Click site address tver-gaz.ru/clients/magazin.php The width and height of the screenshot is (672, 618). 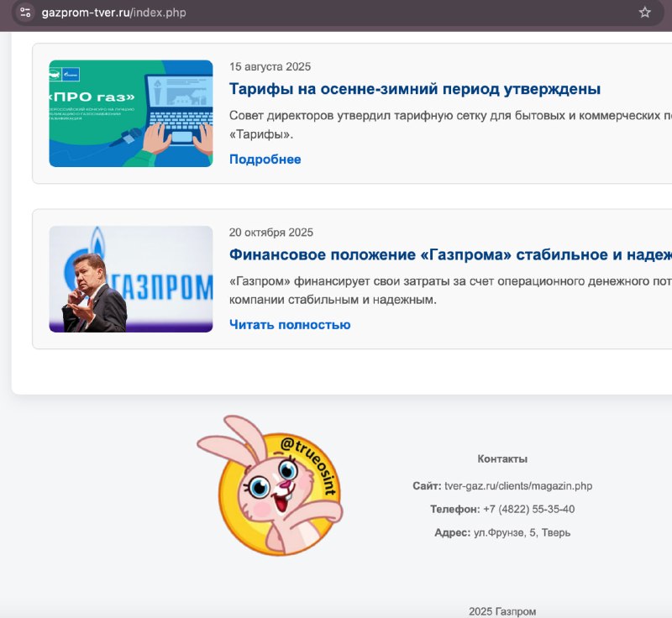[x=518, y=486]
